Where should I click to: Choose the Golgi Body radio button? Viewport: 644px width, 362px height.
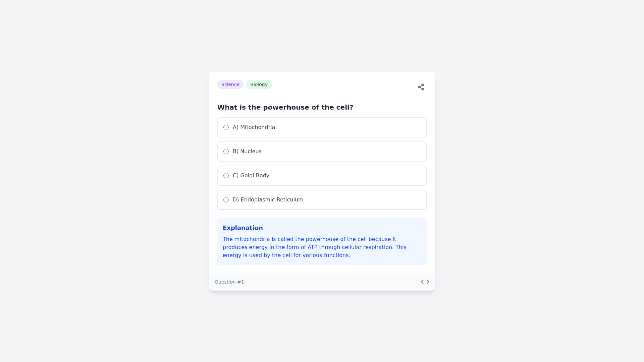click(x=226, y=176)
